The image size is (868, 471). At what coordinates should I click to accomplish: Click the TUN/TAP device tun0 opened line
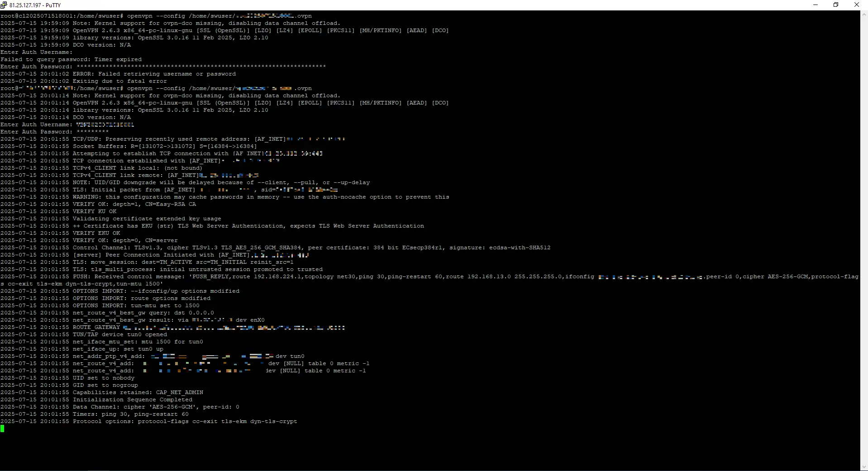pyautogui.click(x=119, y=334)
